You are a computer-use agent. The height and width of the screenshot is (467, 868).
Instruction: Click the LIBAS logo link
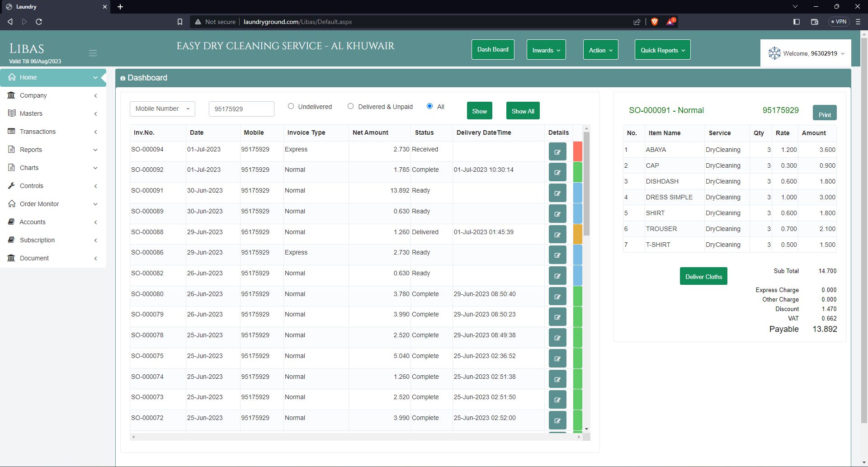pyautogui.click(x=27, y=49)
